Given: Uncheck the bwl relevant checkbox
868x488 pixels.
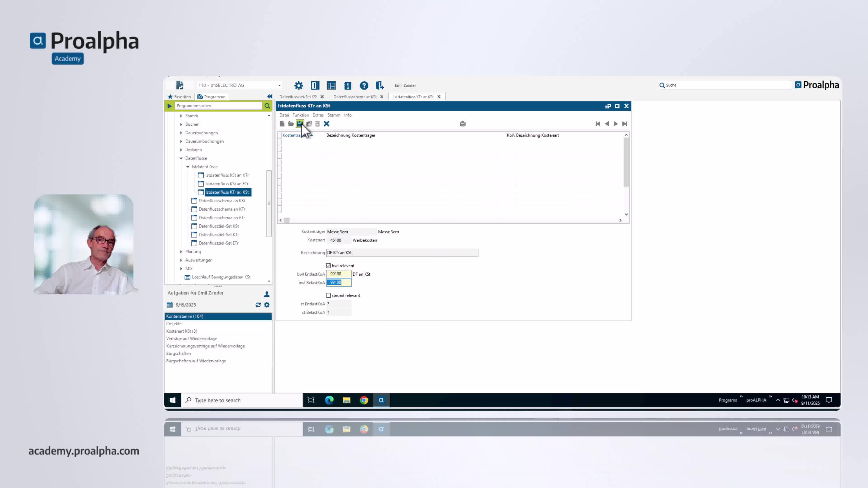Looking at the screenshot, I should pos(328,266).
